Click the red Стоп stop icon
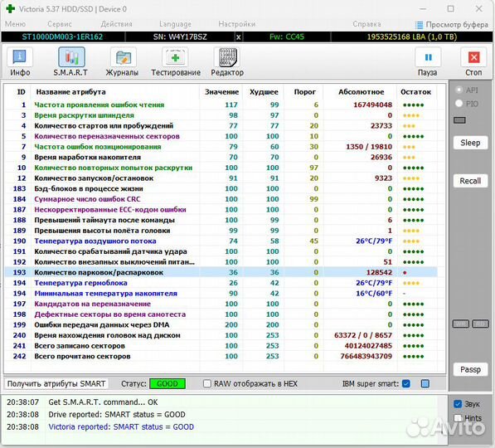Image resolution: width=495 pixels, height=448 pixels. [x=473, y=57]
